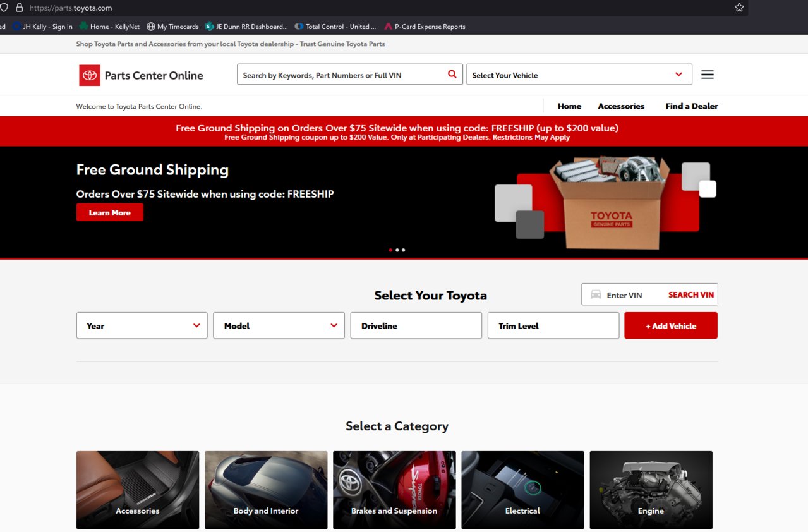
Task: Open the Model dropdown
Action: pos(279,325)
